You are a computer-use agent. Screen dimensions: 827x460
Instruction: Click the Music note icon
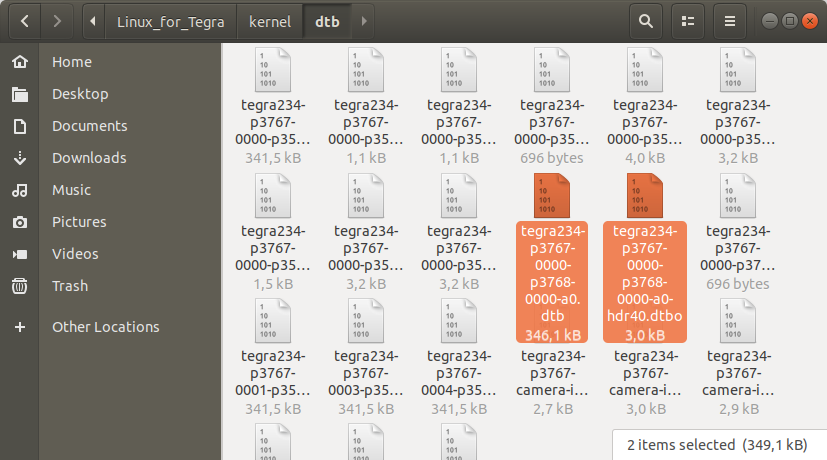pyautogui.click(x=20, y=190)
